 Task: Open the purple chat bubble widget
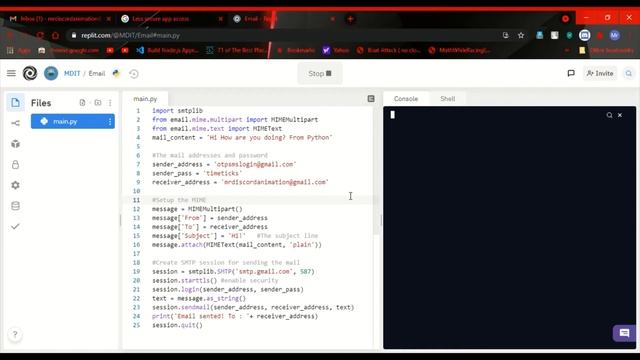pyautogui.click(x=624, y=333)
